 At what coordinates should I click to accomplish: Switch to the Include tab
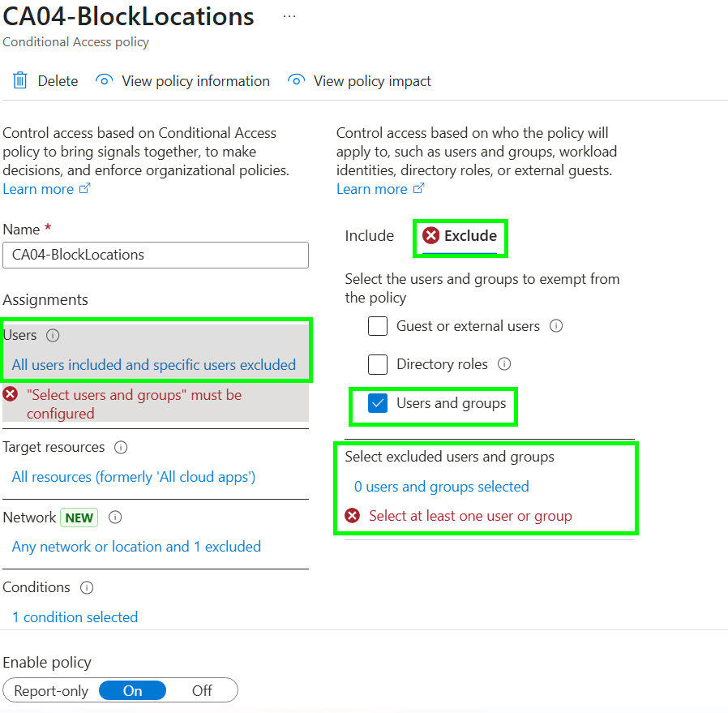pos(369,236)
